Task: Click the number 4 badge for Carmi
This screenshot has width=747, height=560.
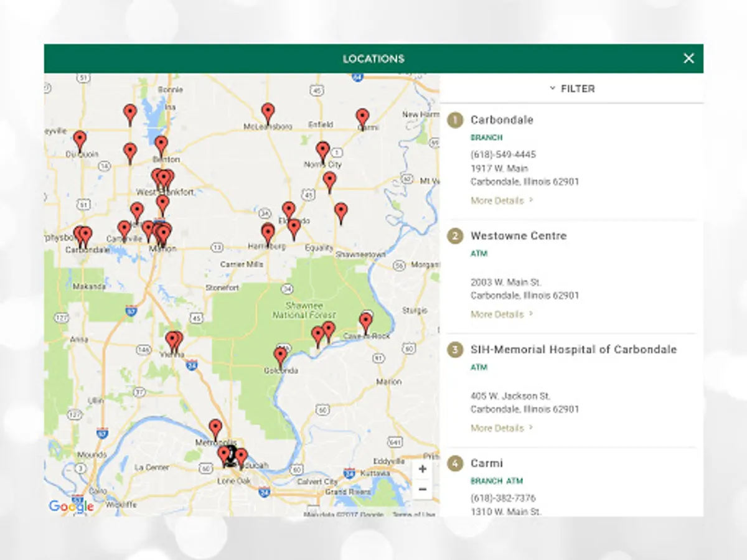Action: coord(456,464)
